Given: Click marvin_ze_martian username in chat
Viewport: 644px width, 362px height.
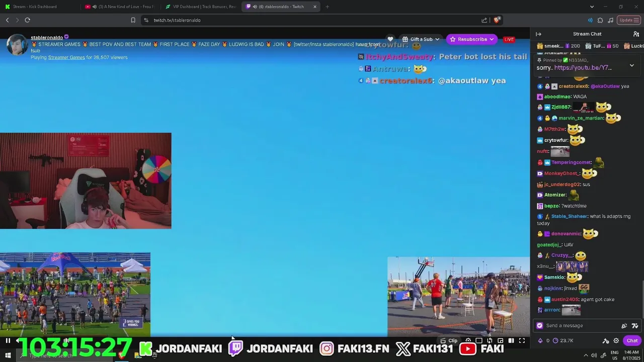Looking at the screenshot, I should click(581, 118).
